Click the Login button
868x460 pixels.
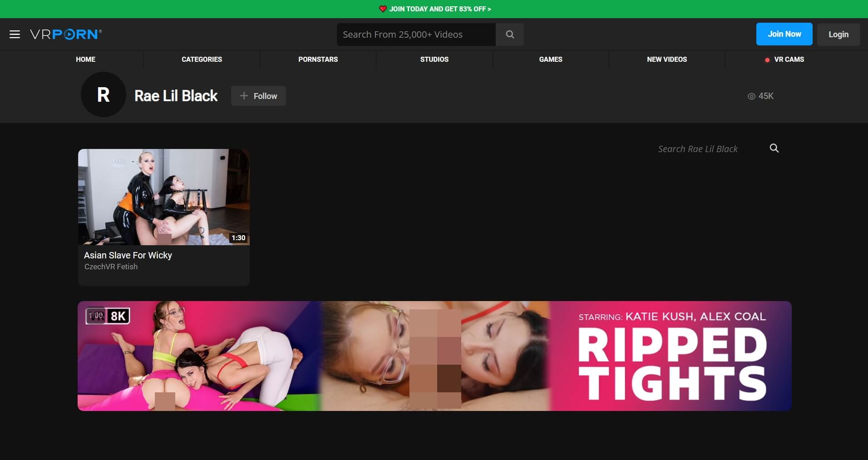coord(838,35)
